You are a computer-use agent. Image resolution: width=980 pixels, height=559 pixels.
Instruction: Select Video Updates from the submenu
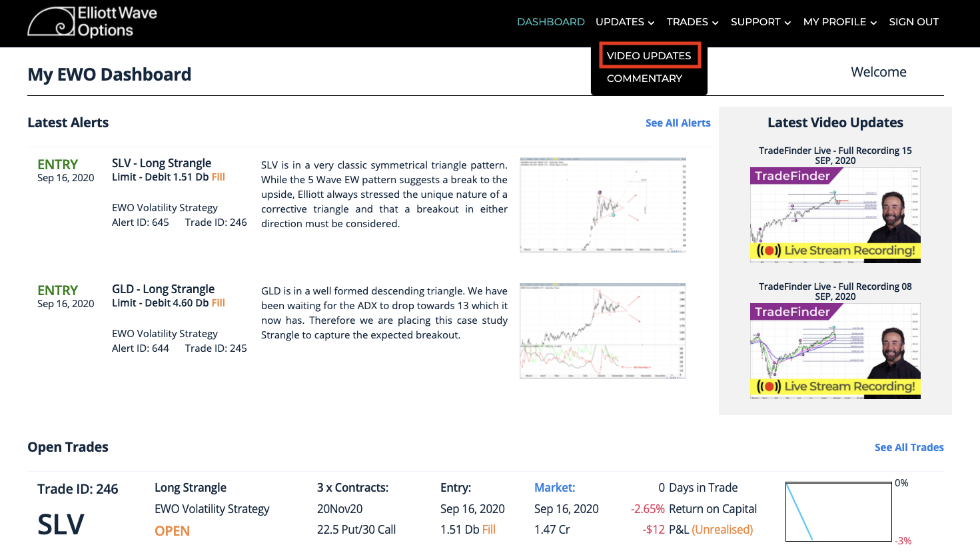click(650, 55)
